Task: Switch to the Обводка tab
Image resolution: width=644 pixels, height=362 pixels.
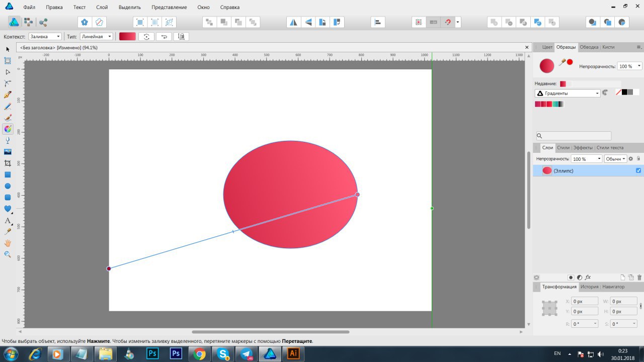Action: 589,47
